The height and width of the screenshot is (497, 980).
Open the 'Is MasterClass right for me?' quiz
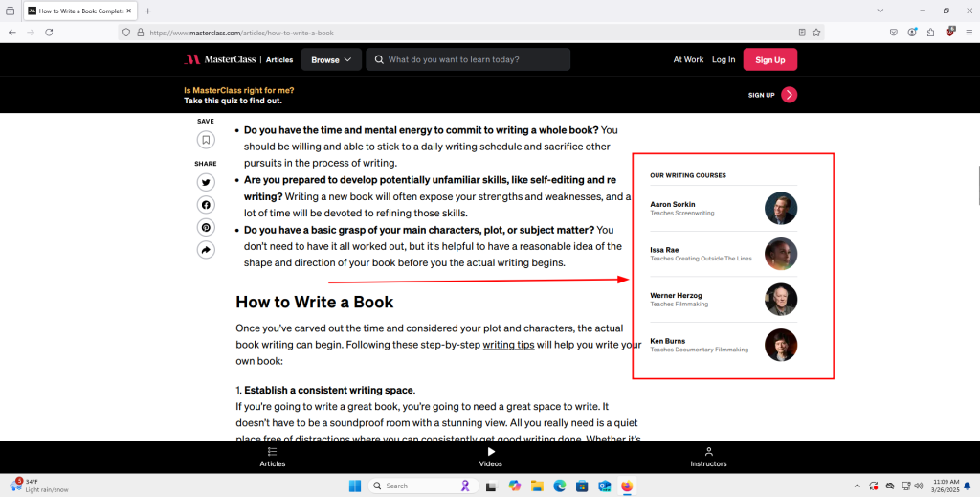pos(238,95)
